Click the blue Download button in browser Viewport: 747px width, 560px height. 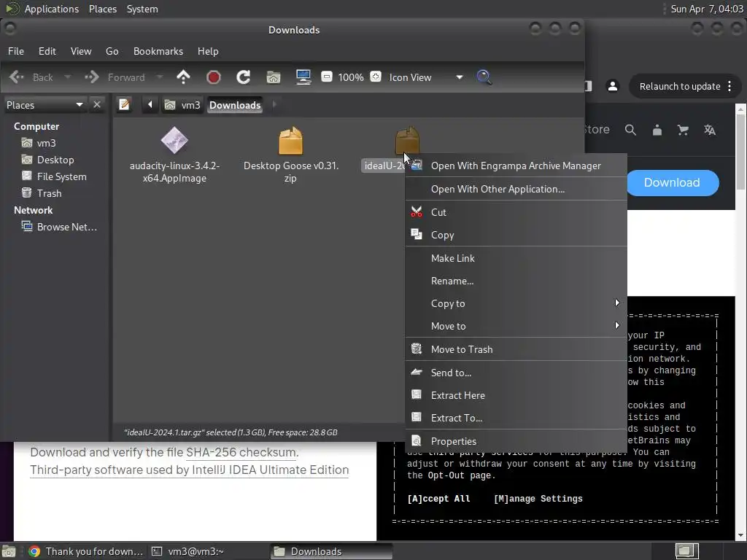672,183
